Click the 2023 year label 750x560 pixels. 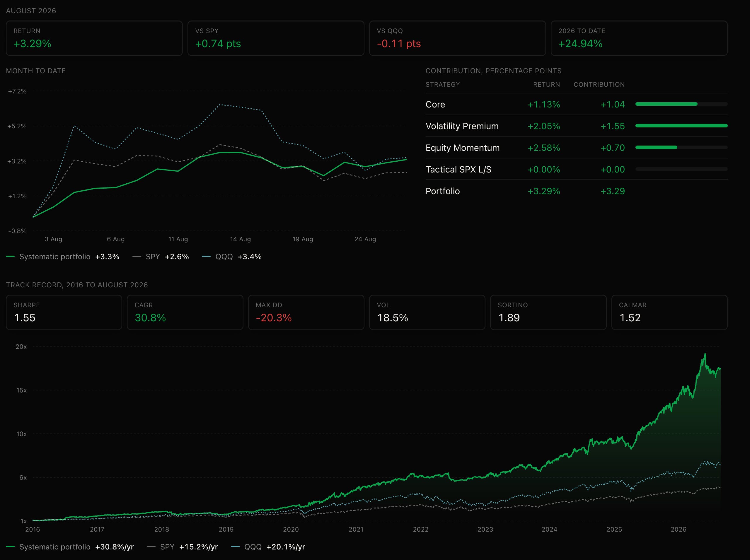coord(485,529)
